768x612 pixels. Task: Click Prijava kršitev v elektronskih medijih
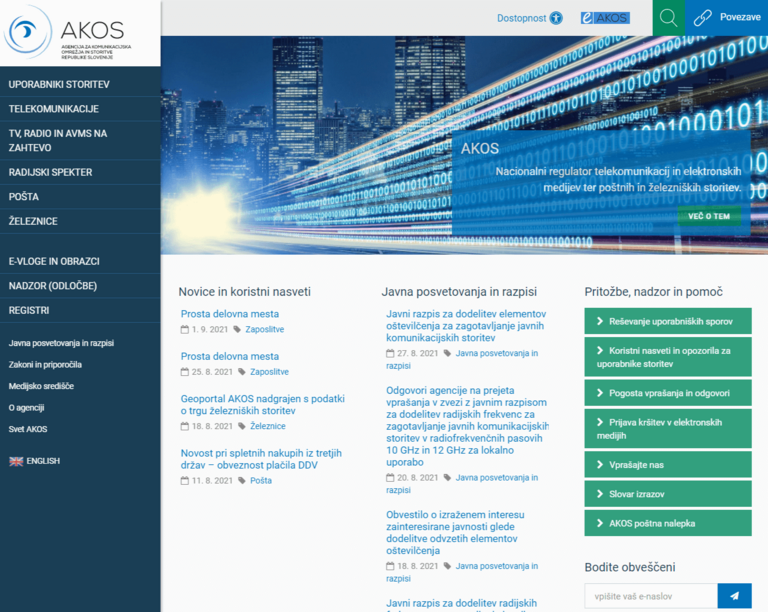point(668,429)
